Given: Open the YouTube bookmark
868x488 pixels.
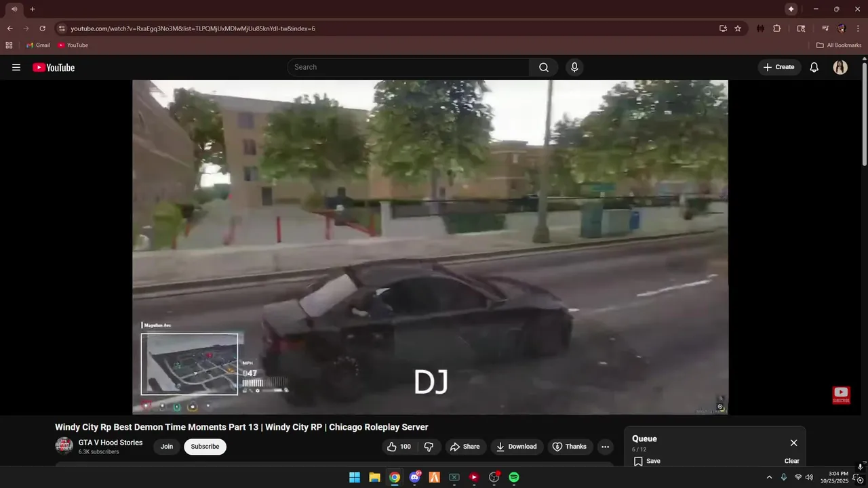Looking at the screenshot, I should (73, 45).
